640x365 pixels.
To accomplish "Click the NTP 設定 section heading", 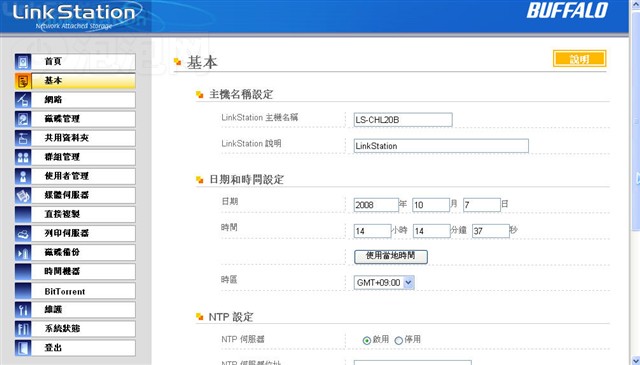I will pyautogui.click(x=231, y=317).
